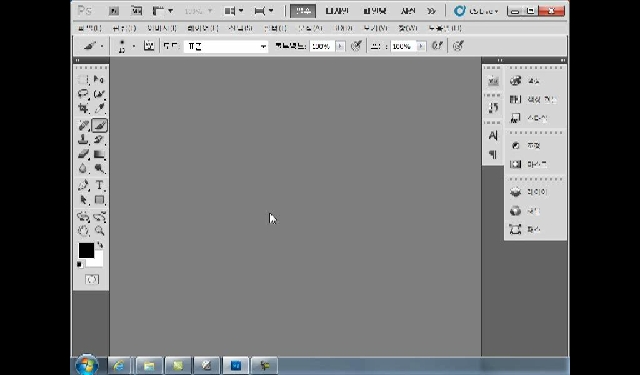The height and width of the screenshot is (375, 640).
Task: Launch Mini Bridge from the application bar
Action: pyautogui.click(x=136, y=11)
